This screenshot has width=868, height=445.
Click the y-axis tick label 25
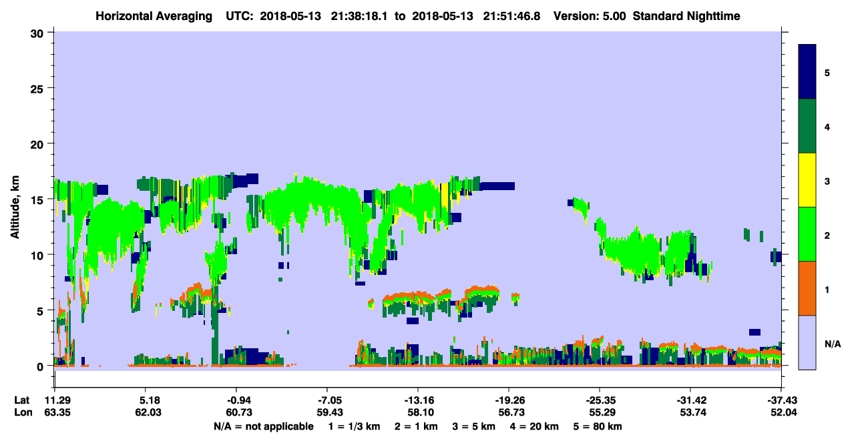pyautogui.click(x=39, y=89)
